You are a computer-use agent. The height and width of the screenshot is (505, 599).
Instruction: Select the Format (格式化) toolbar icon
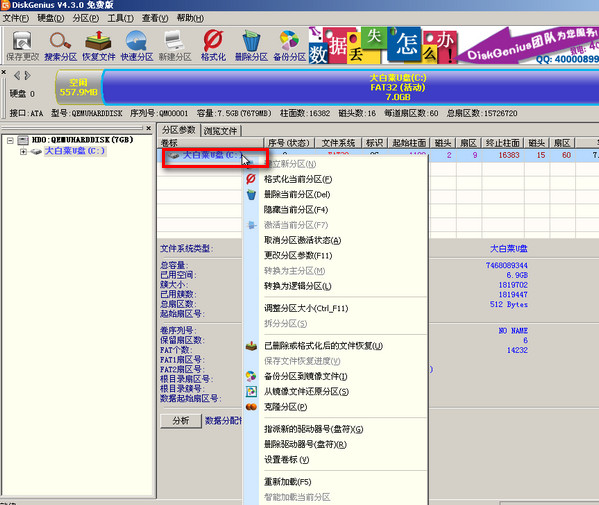[x=213, y=46]
